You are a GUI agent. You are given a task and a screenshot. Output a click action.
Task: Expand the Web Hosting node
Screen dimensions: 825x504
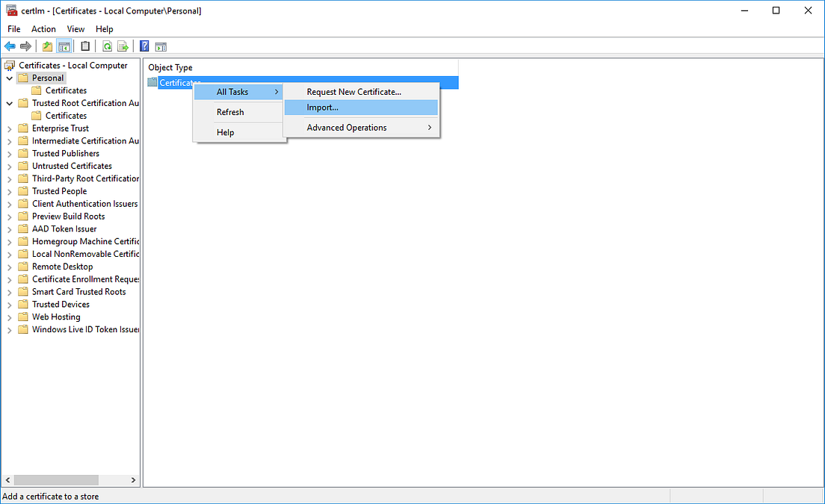9,317
